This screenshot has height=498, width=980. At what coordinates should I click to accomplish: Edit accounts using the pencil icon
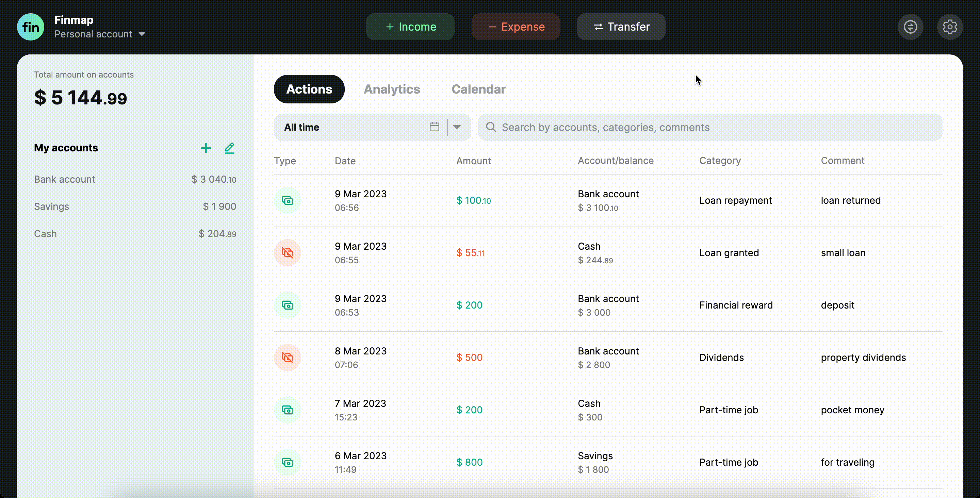(229, 148)
